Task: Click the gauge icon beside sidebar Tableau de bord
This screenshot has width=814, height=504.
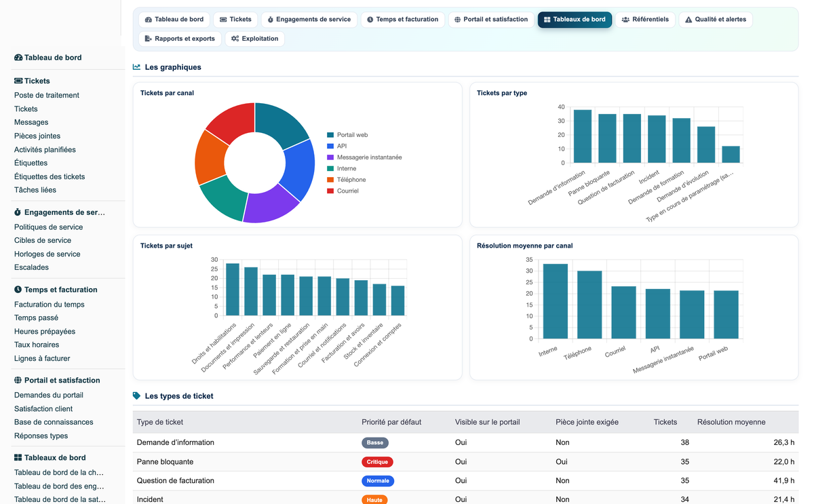Action: tap(18, 58)
